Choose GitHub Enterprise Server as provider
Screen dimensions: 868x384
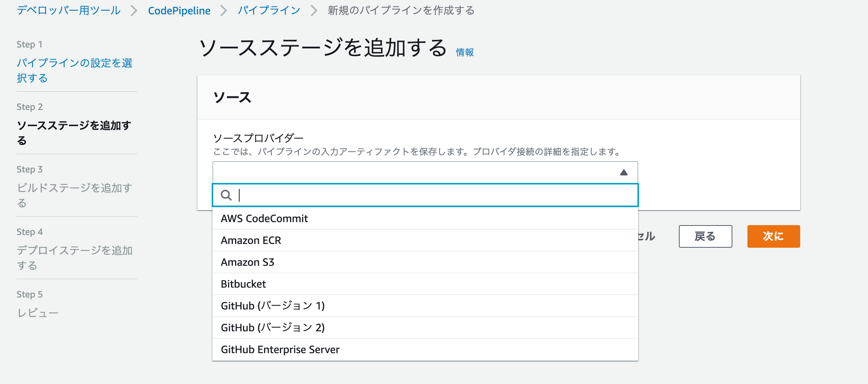tap(280, 349)
